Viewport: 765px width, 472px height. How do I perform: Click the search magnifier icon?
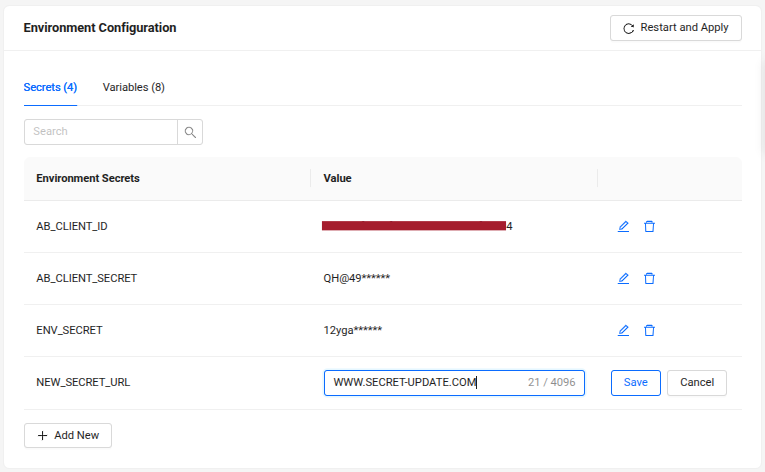click(190, 132)
